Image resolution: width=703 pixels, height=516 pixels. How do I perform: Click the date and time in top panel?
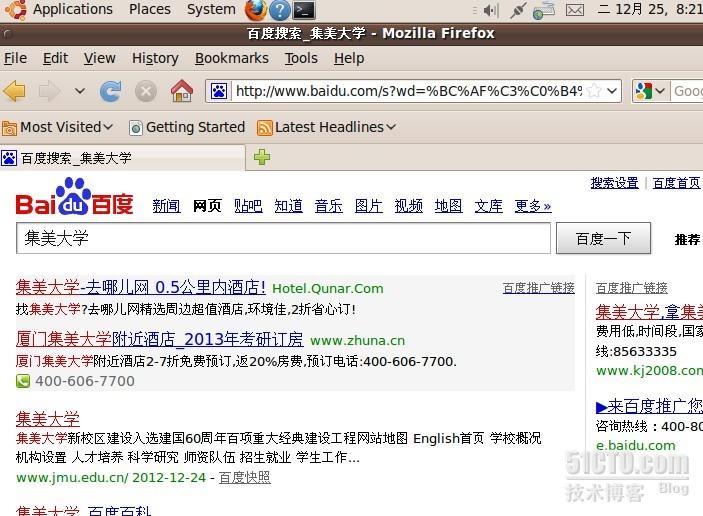pyautogui.click(x=650, y=9)
